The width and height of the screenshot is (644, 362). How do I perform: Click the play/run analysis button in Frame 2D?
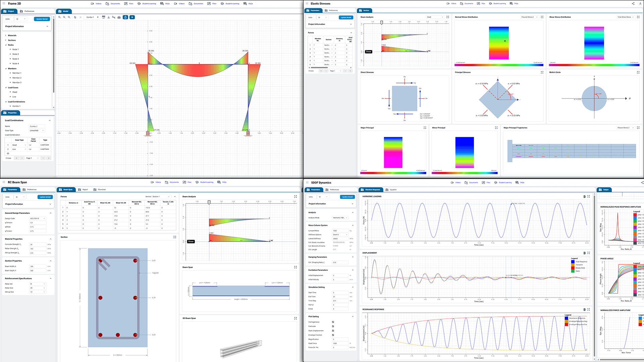(132, 17)
